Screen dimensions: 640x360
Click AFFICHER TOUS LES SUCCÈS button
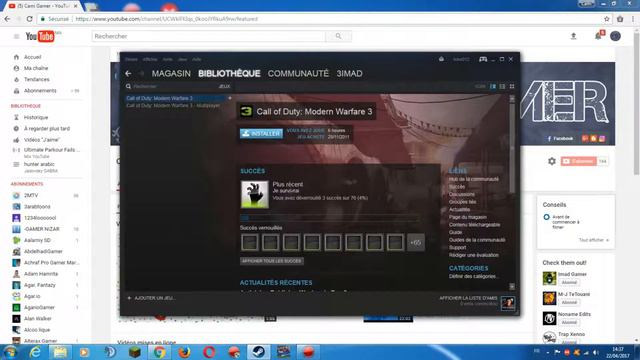click(271, 261)
